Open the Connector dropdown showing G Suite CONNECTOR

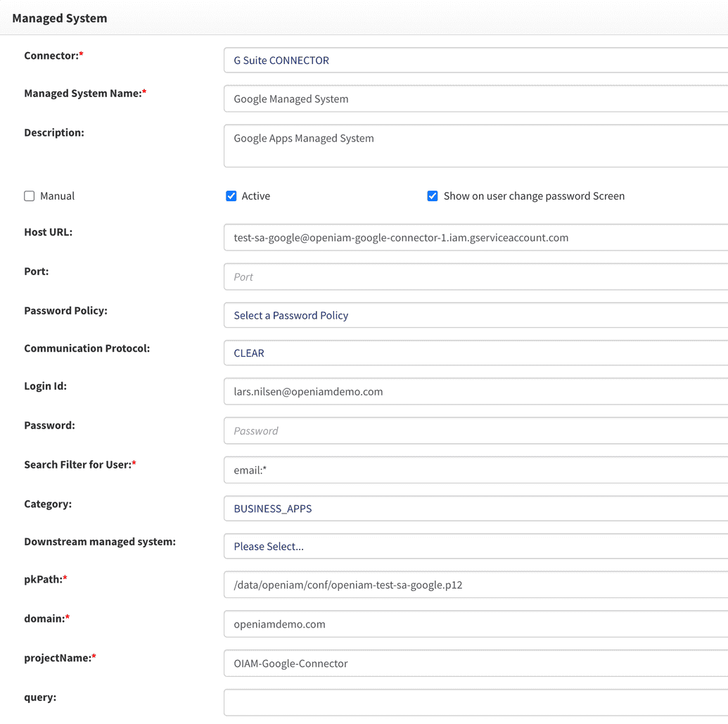475,61
